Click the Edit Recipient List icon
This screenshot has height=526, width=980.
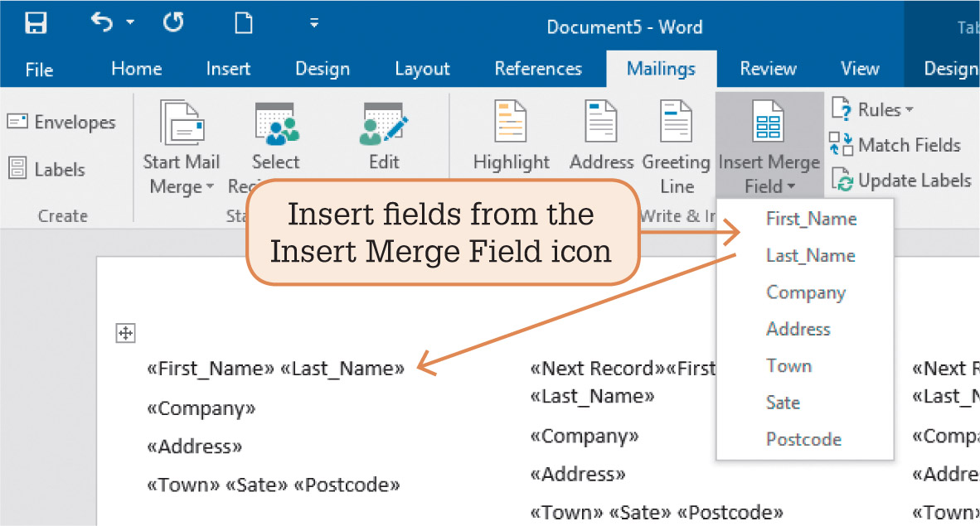point(384,123)
